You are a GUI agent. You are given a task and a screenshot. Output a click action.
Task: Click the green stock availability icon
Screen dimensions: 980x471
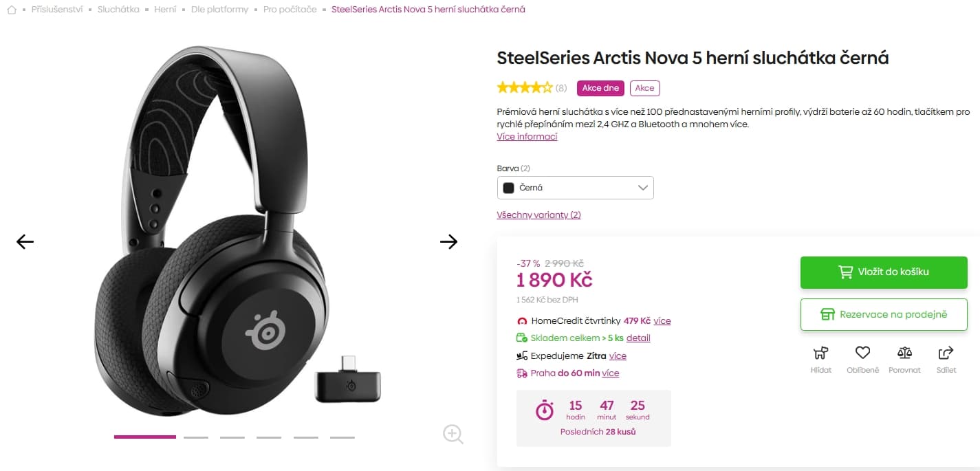(522, 338)
